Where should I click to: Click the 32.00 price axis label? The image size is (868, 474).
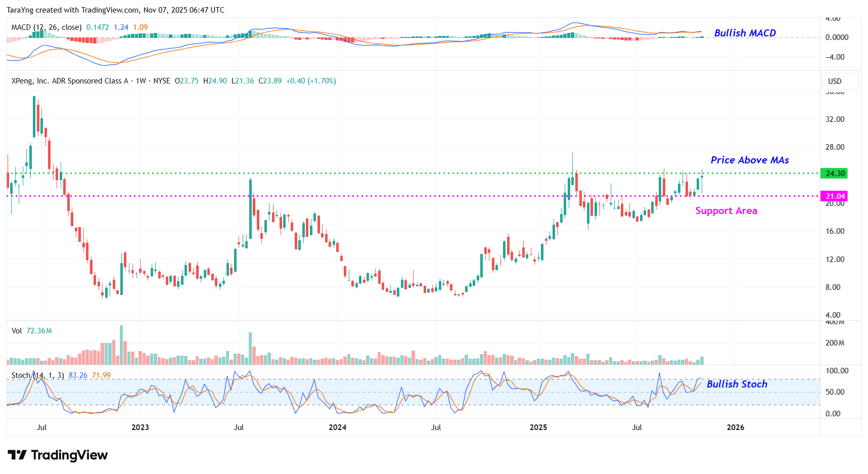click(835, 119)
